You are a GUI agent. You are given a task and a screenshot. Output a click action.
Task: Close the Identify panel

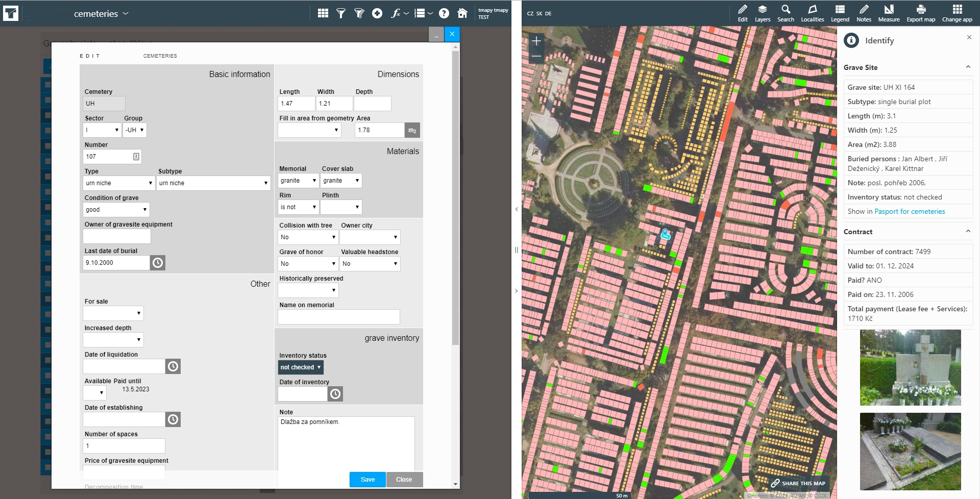point(969,37)
